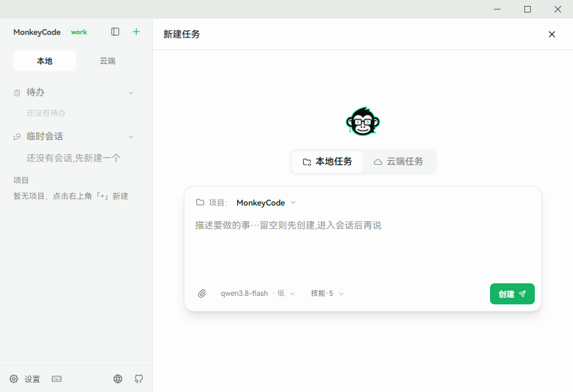573x392 pixels.
Task: Click the paperclip attachment icon
Action: (x=202, y=294)
